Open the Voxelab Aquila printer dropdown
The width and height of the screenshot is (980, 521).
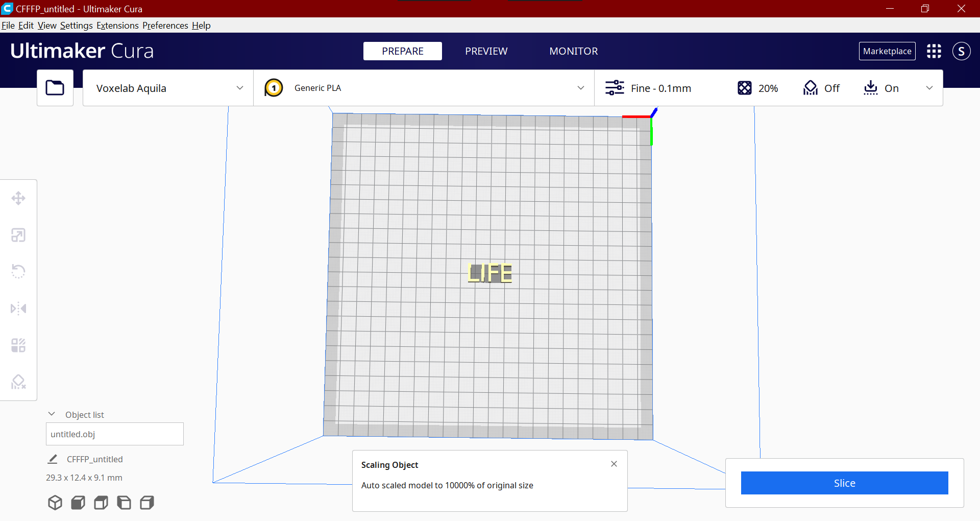(167, 88)
